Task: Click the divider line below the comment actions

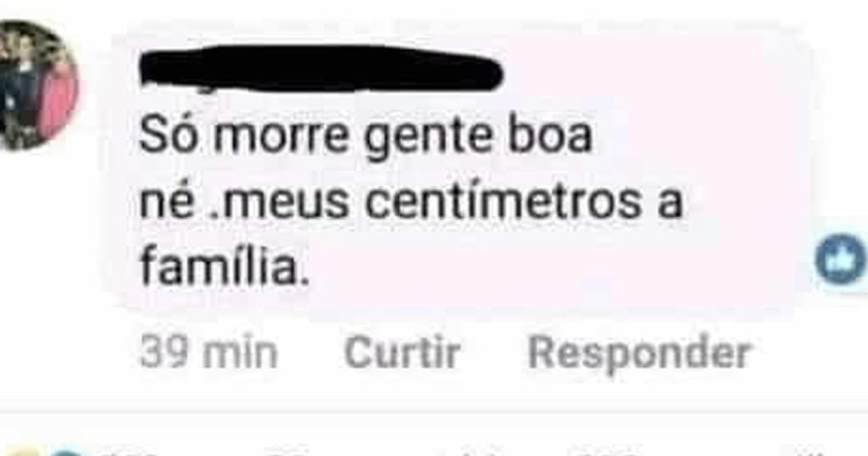Action: pyautogui.click(x=434, y=410)
